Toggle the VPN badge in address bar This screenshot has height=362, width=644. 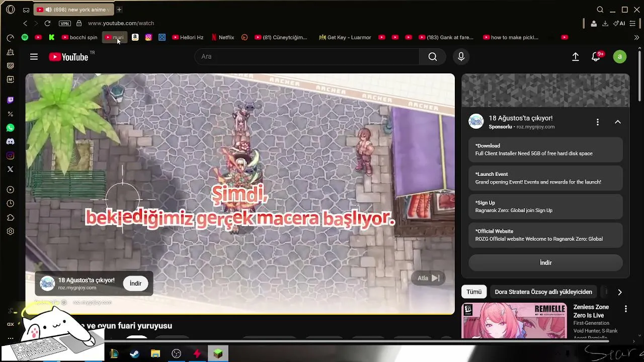pos(65,23)
